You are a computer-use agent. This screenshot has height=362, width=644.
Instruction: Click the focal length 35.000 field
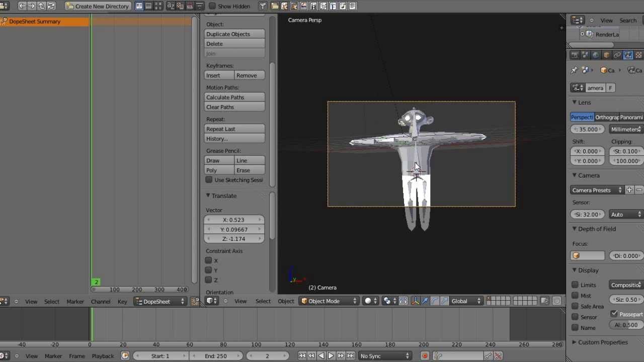point(588,129)
